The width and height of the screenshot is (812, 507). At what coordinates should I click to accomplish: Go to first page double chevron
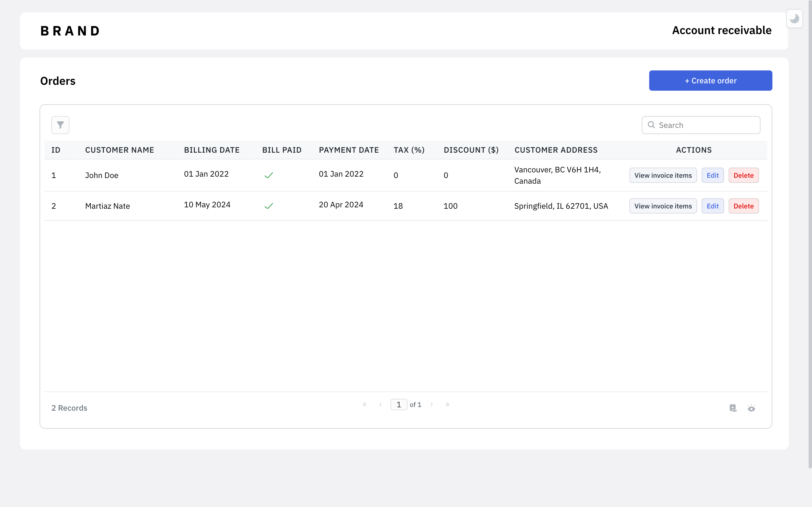[365, 404]
